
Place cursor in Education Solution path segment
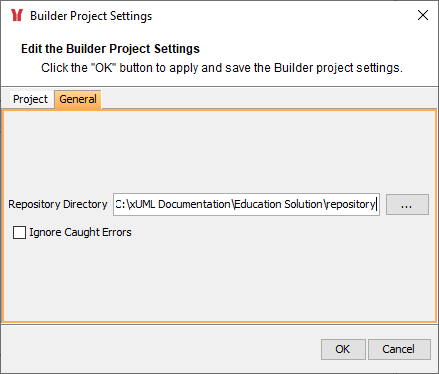point(278,204)
